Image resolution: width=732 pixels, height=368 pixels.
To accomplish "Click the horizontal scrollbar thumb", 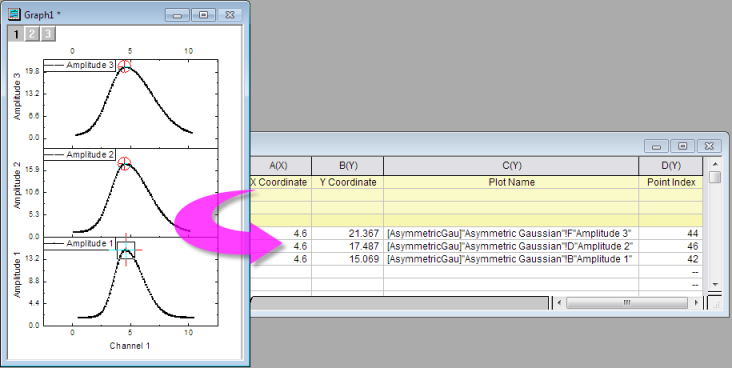I will coord(627,303).
